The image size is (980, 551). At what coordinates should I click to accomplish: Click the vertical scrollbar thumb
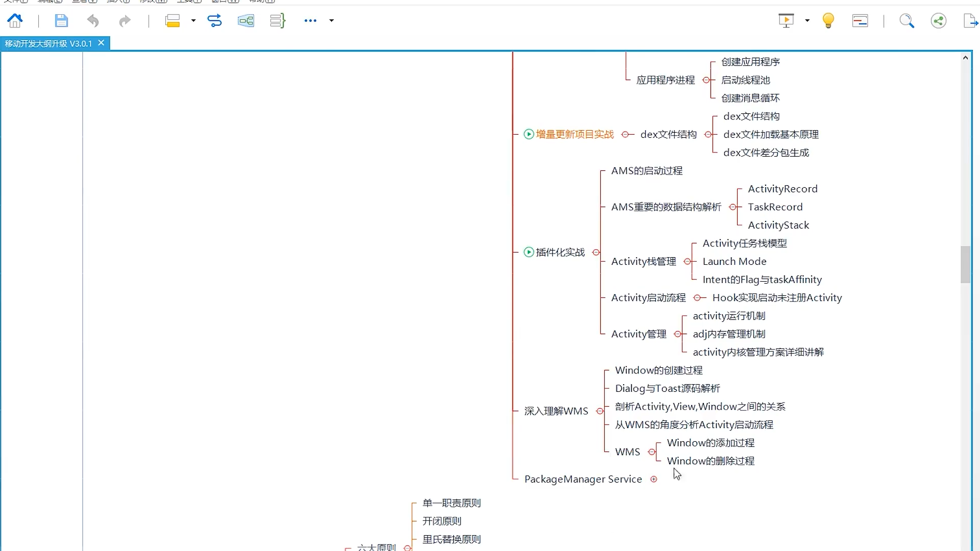pos(965,264)
